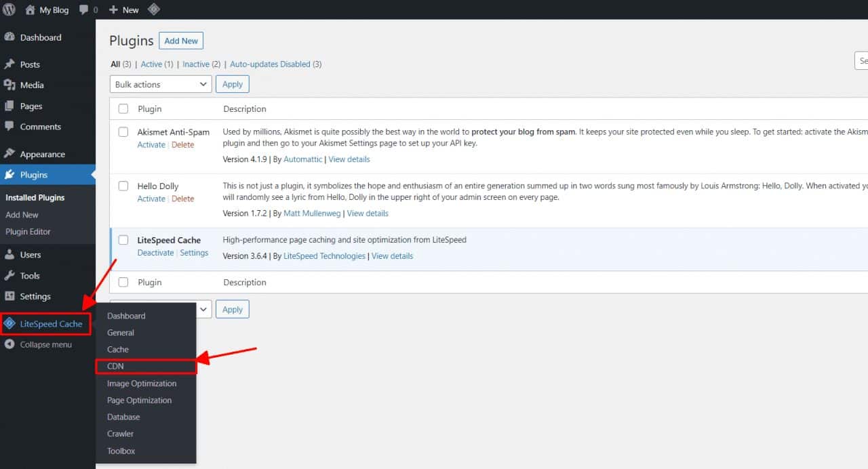This screenshot has height=469, width=868.
Task: Select General in LiteSpeed submenu
Action: pyautogui.click(x=121, y=333)
